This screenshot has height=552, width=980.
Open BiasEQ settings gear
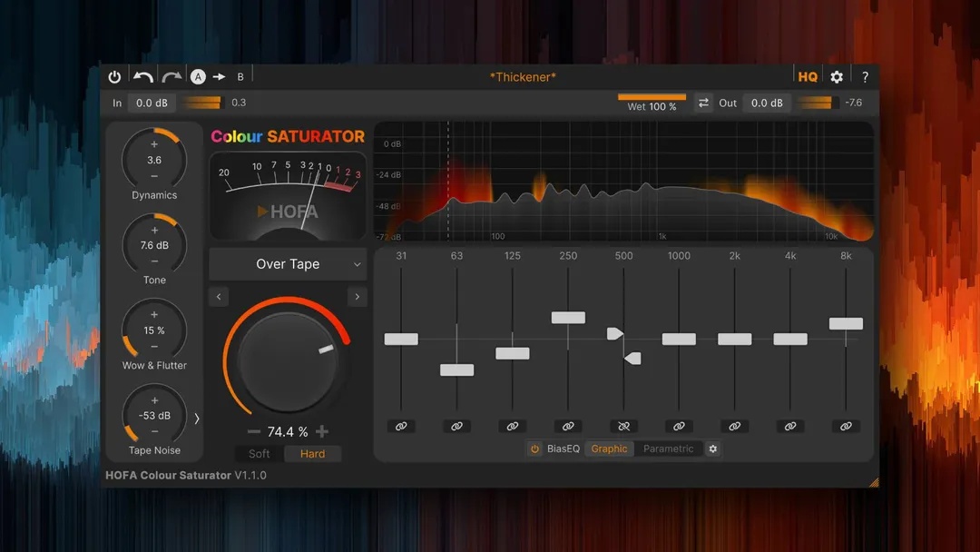click(712, 448)
